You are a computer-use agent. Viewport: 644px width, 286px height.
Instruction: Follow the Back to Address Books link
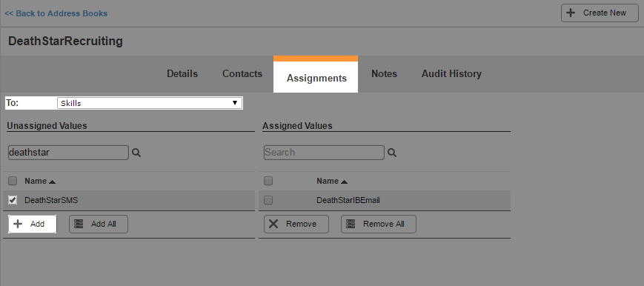pos(56,13)
